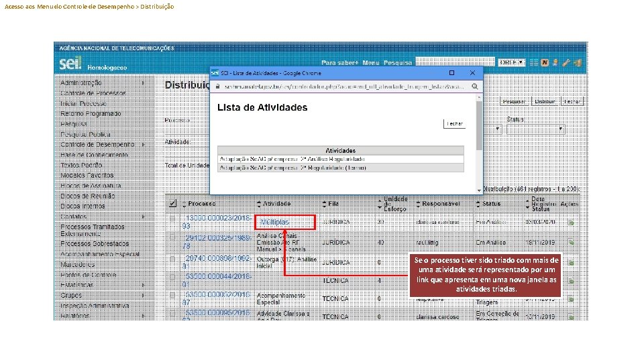Click the orange N news icon
The height and width of the screenshot is (362, 644).
pyautogui.click(x=545, y=63)
